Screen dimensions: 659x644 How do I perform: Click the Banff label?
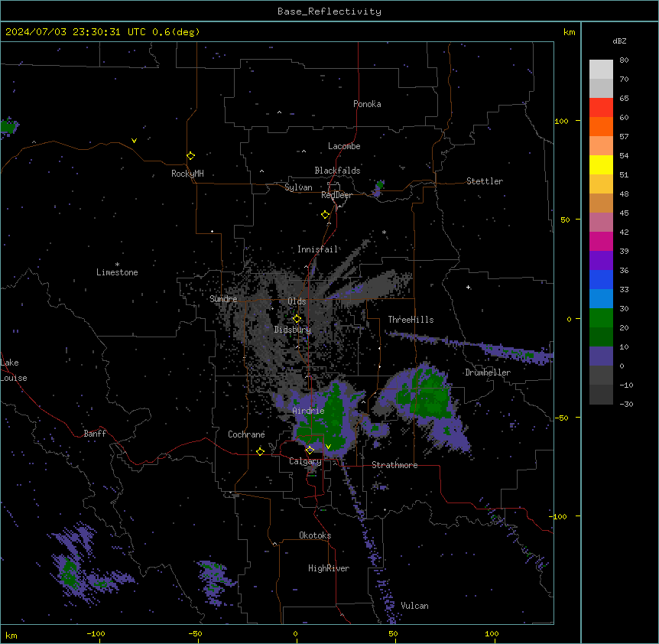click(95, 434)
